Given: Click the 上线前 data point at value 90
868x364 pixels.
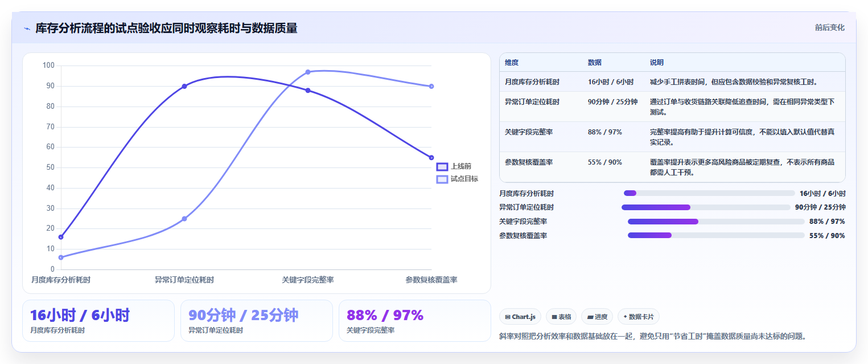Looking at the screenshot, I should (x=184, y=86).
